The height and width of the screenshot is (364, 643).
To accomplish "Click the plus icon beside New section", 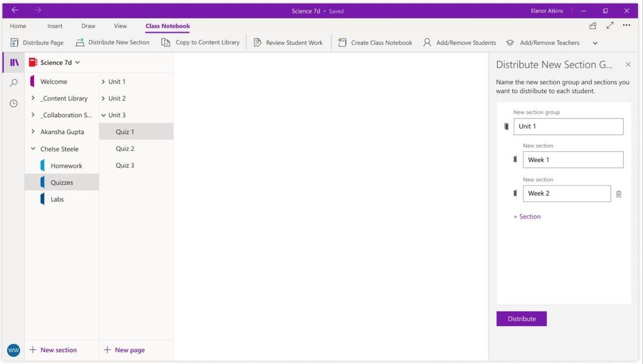I will tap(33, 350).
